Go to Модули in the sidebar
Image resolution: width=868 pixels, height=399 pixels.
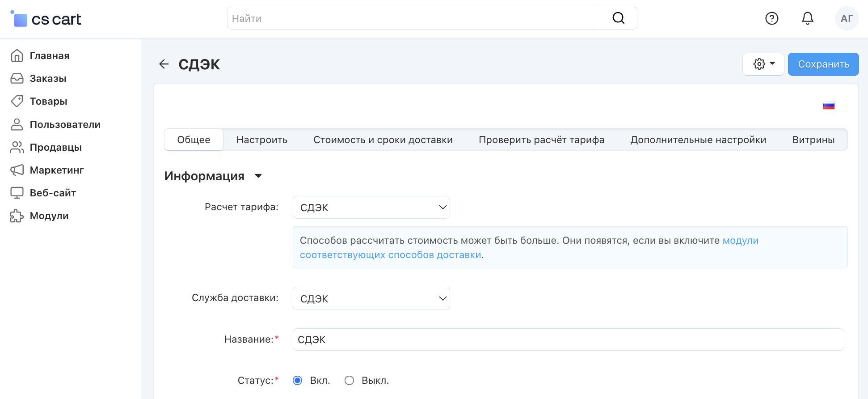[x=49, y=216]
